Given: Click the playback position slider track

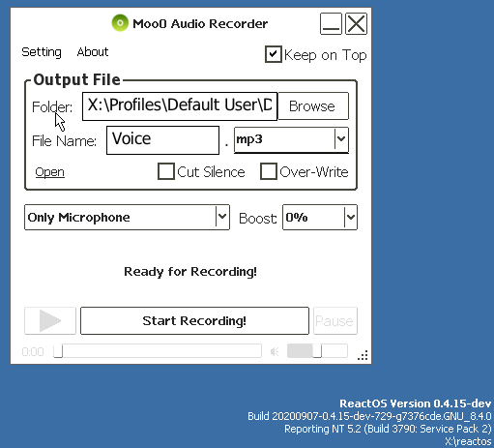Looking at the screenshot, I should (x=158, y=350).
